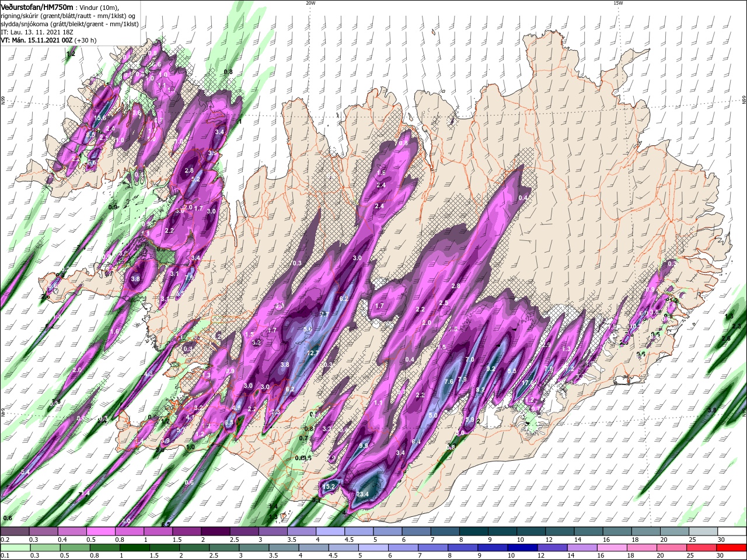Screen dimensions: 747x560
Task: Click the 9.9 value near the south coast
Action: click(364, 446)
